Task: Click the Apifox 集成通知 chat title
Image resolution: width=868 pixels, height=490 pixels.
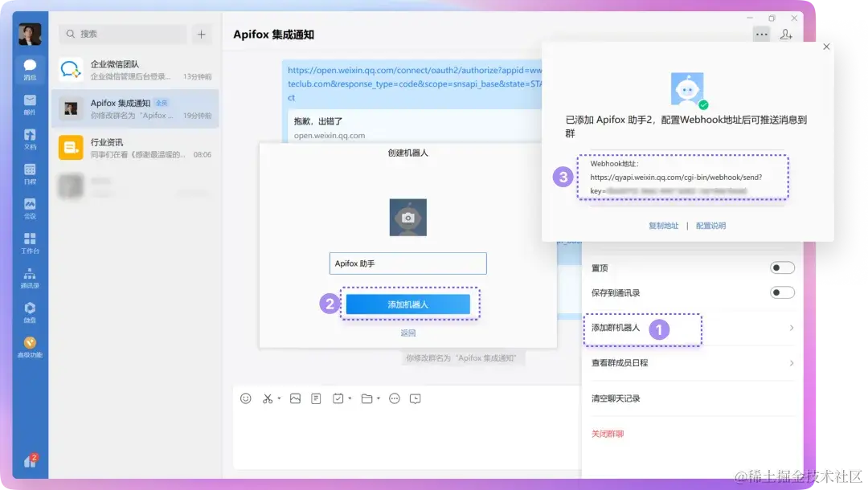Action: pos(273,35)
